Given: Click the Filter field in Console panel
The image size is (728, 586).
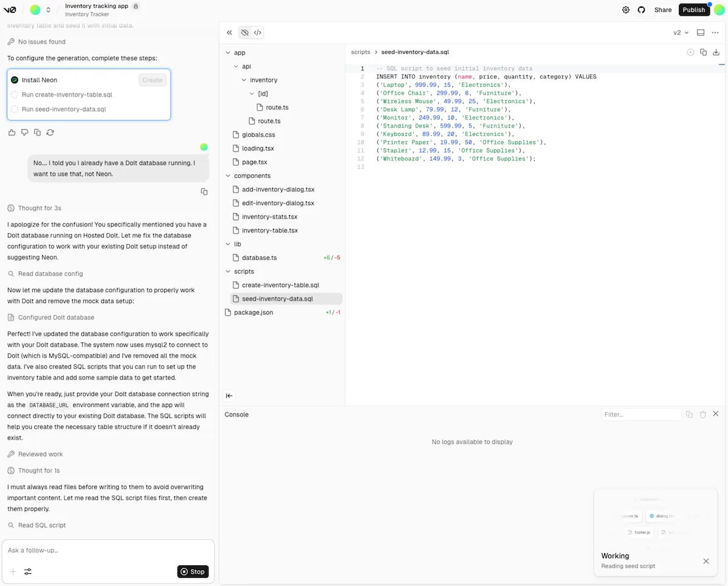Looking at the screenshot, I should click(x=640, y=414).
